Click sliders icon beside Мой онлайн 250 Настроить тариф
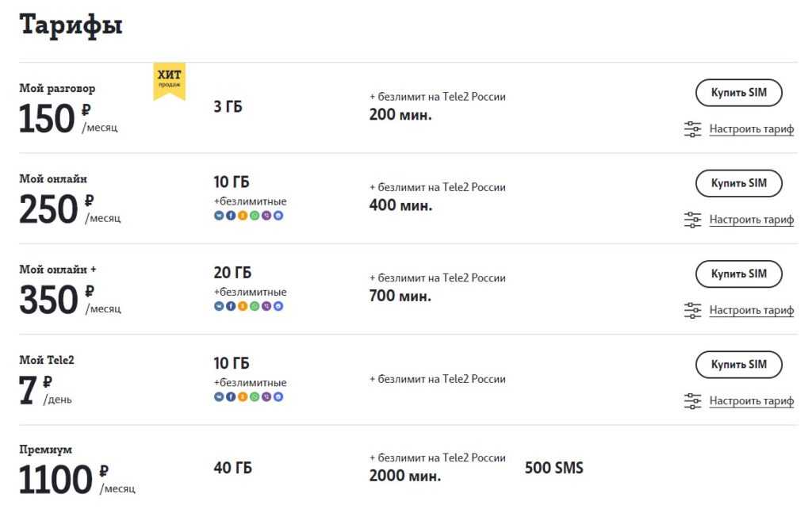812x509 pixels. [692, 220]
